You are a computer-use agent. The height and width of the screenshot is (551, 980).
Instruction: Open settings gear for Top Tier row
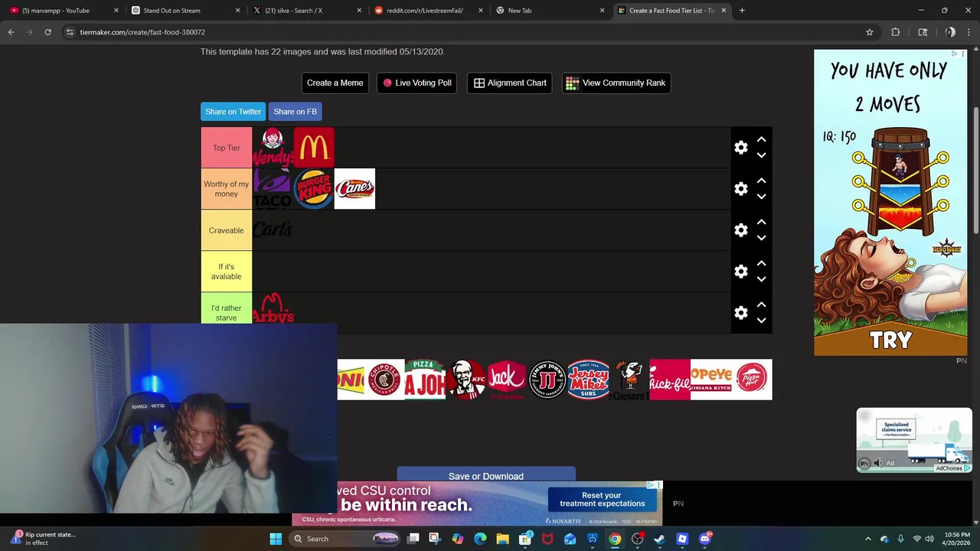(x=740, y=148)
